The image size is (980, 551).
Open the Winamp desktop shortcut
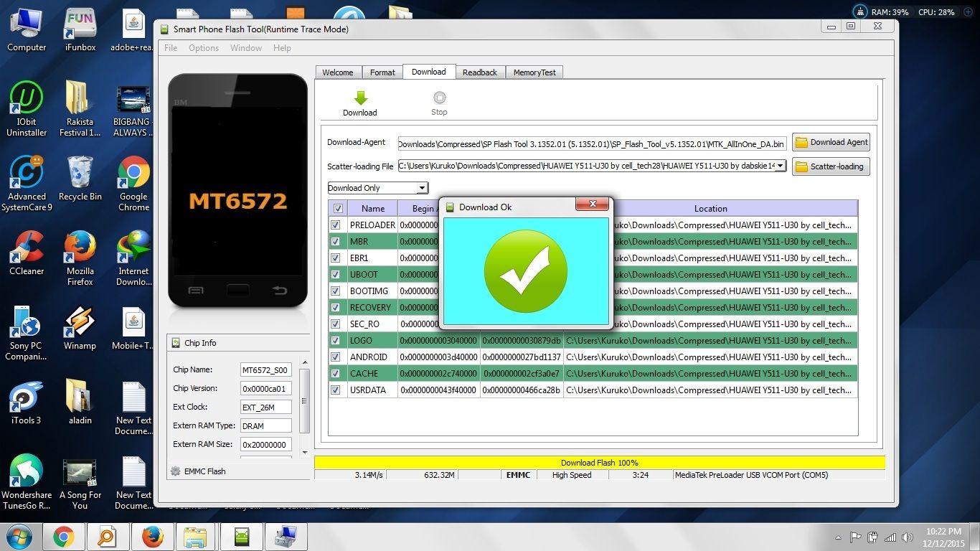coord(80,323)
